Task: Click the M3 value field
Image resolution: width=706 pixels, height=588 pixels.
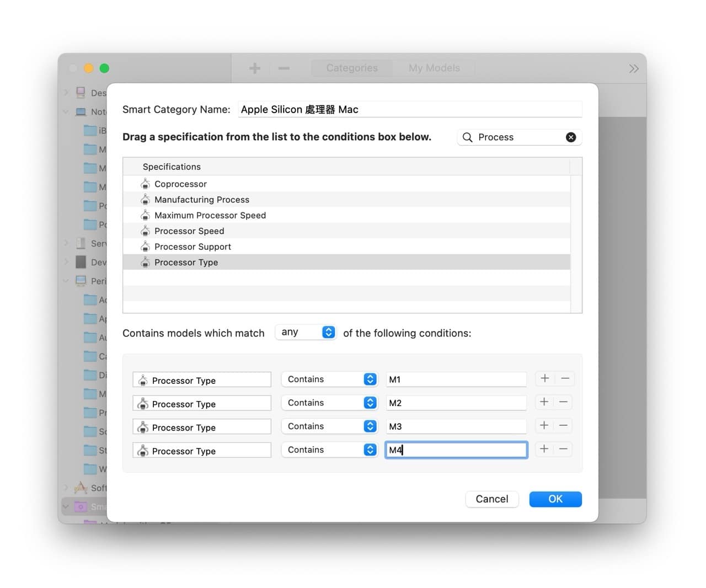Action: [x=456, y=426]
